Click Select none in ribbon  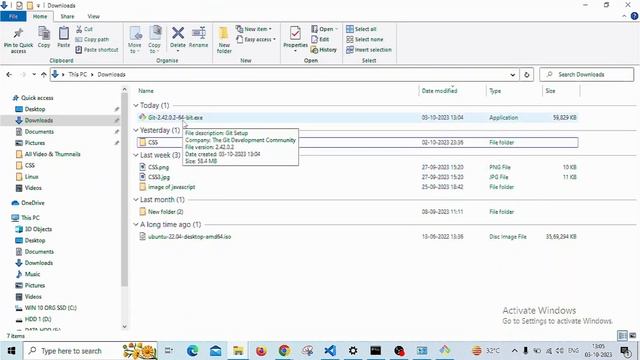(x=365, y=39)
